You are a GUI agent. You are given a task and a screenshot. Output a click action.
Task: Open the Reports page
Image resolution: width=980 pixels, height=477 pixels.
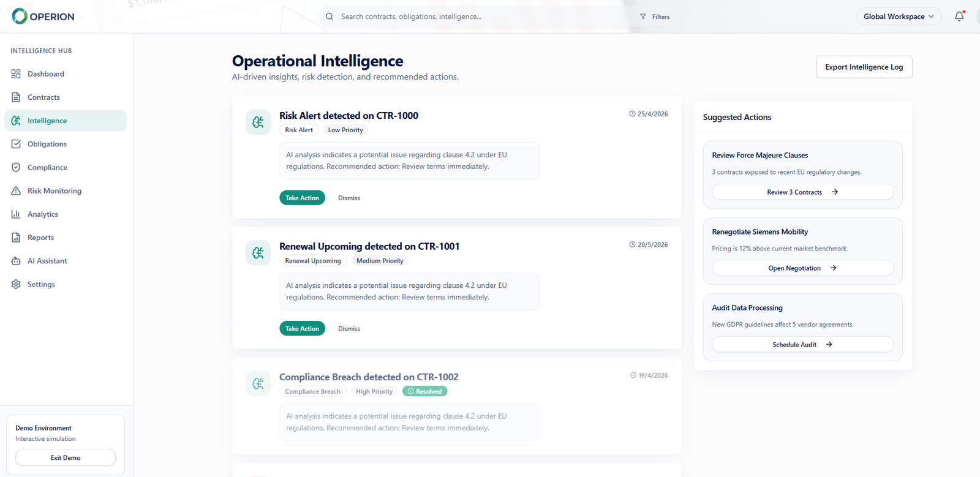66,238
